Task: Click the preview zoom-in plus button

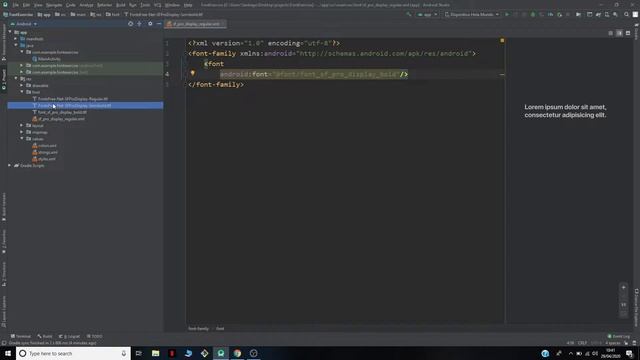Action: [623, 287]
